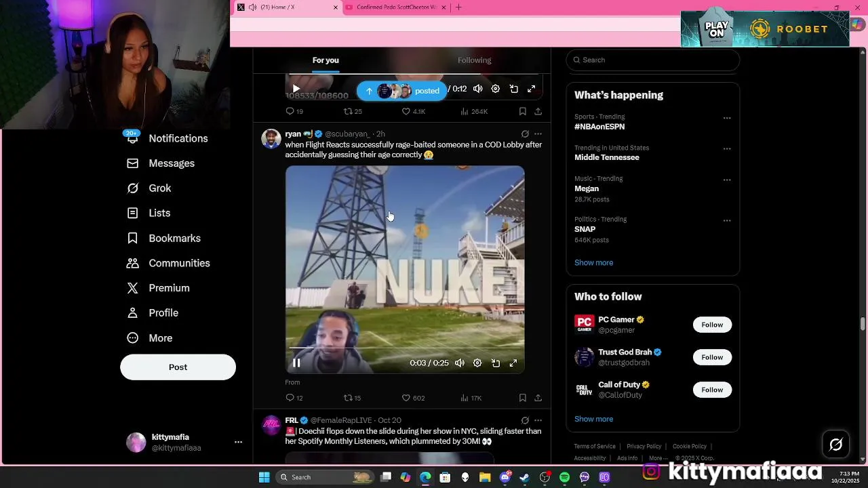Switch to Confirmed Pedo ScottCheetos browser tab
Screen dimensions: 868x488
397,7
